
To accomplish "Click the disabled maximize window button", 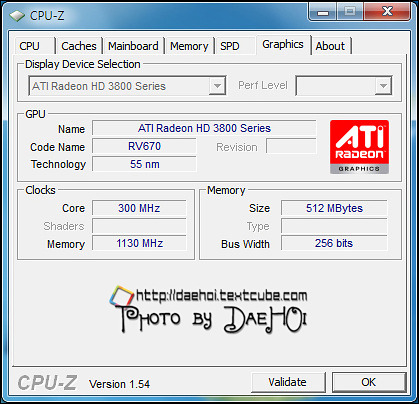I will 350,12.
